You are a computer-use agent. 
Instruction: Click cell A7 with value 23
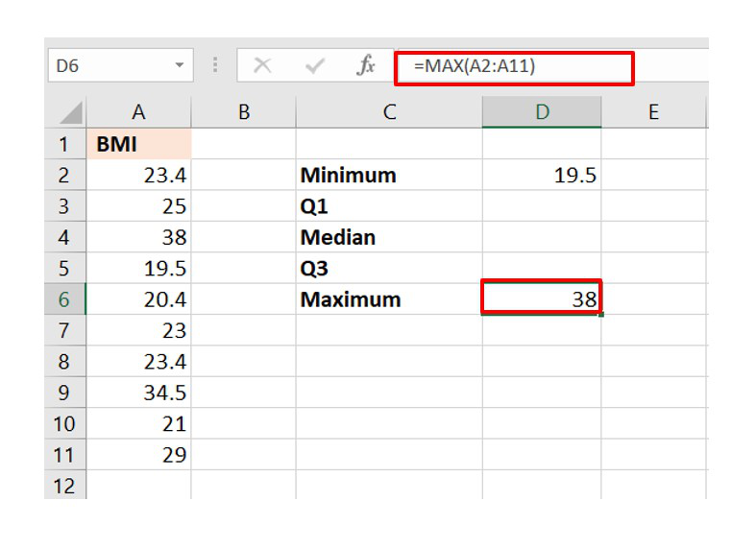click(x=139, y=330)
